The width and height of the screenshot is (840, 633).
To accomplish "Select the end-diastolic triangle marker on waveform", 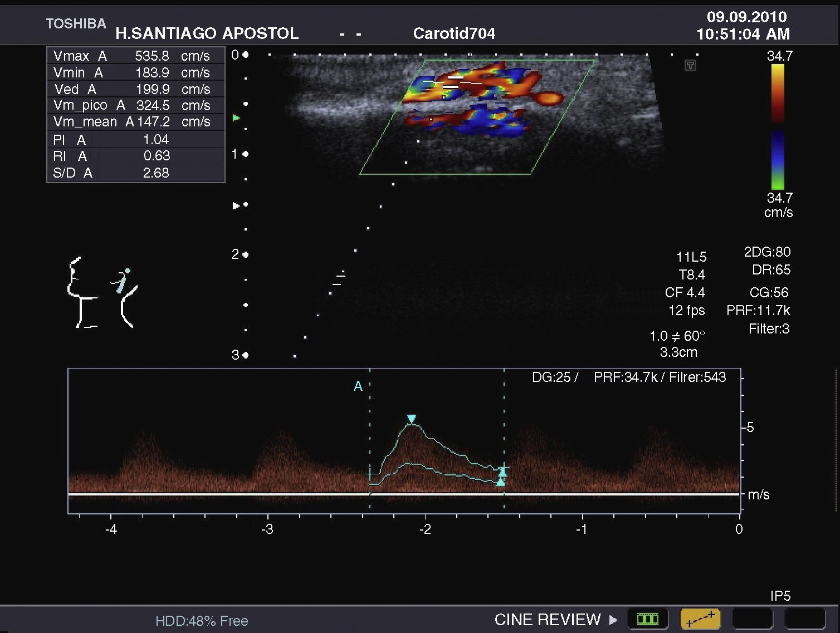I will 501,482.
